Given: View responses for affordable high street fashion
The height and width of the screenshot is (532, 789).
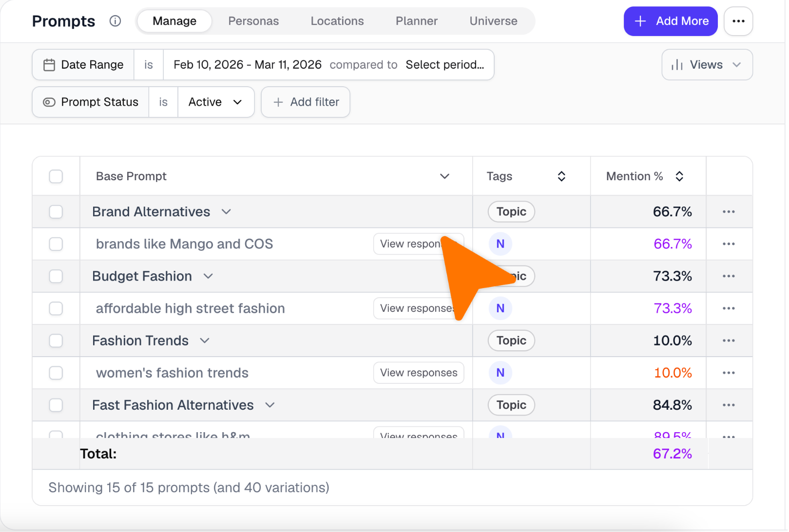Looking at the screenshot, I should pyautogui.click(x=418, y=308).
